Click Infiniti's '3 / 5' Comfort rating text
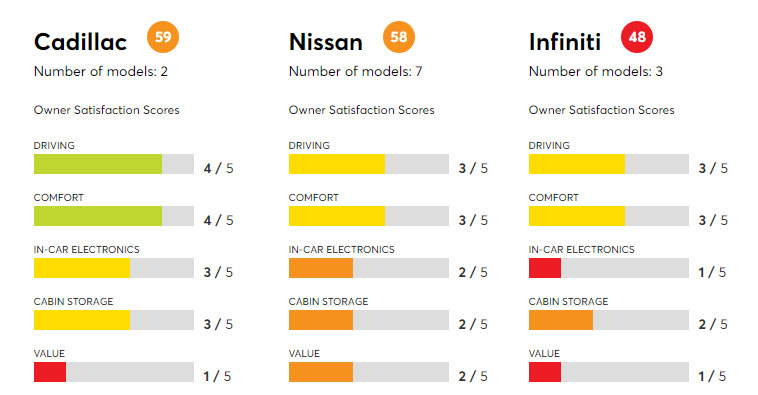Screen dimensions: 758x395 713,220
